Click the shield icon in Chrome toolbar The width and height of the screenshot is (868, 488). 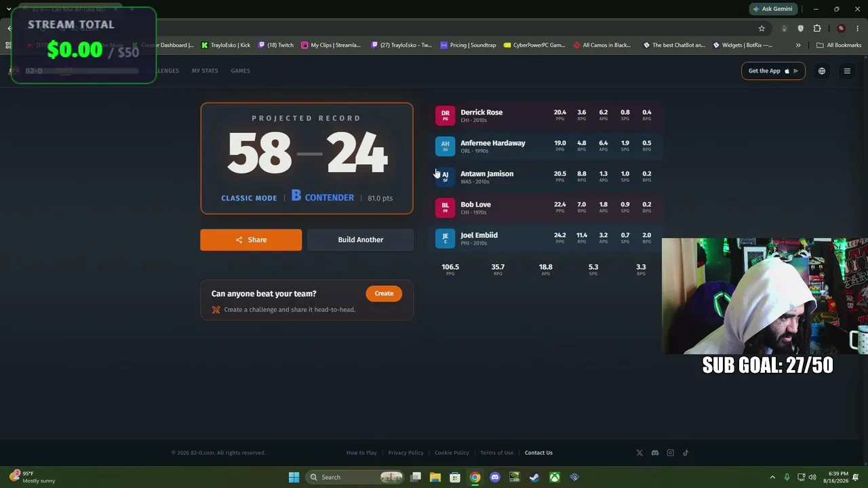tap(801, 28)
